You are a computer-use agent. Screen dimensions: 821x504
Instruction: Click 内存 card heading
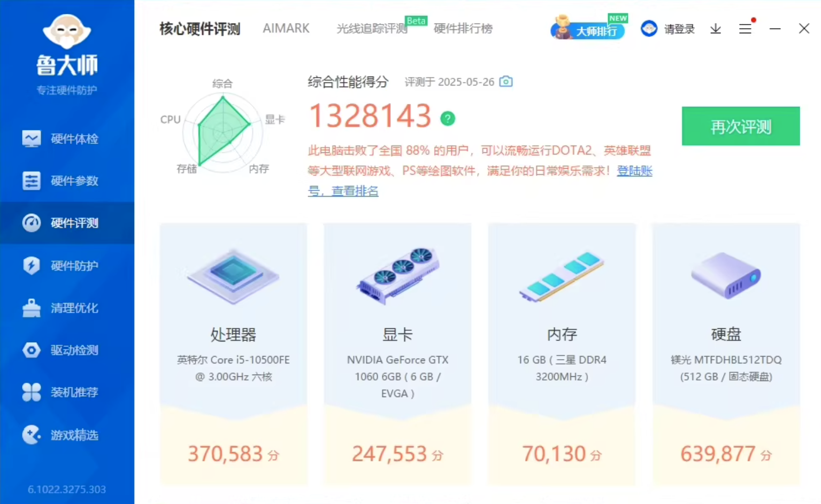click(x=562, y=335)
